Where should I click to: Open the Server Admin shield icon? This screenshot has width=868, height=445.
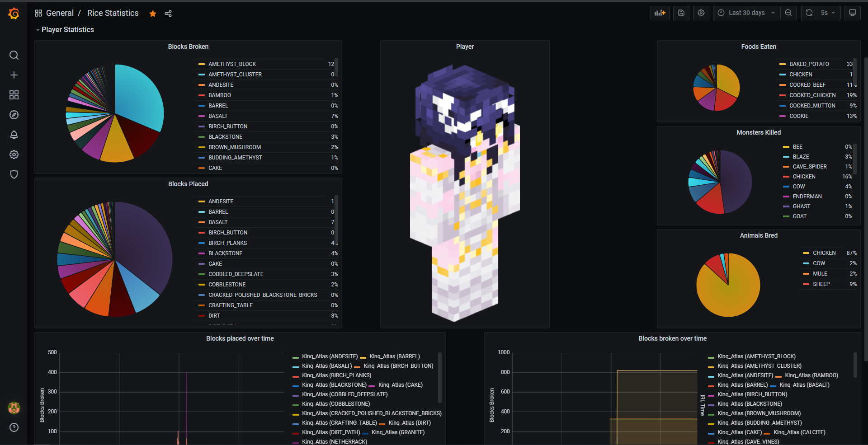click(x=14, y=174)
